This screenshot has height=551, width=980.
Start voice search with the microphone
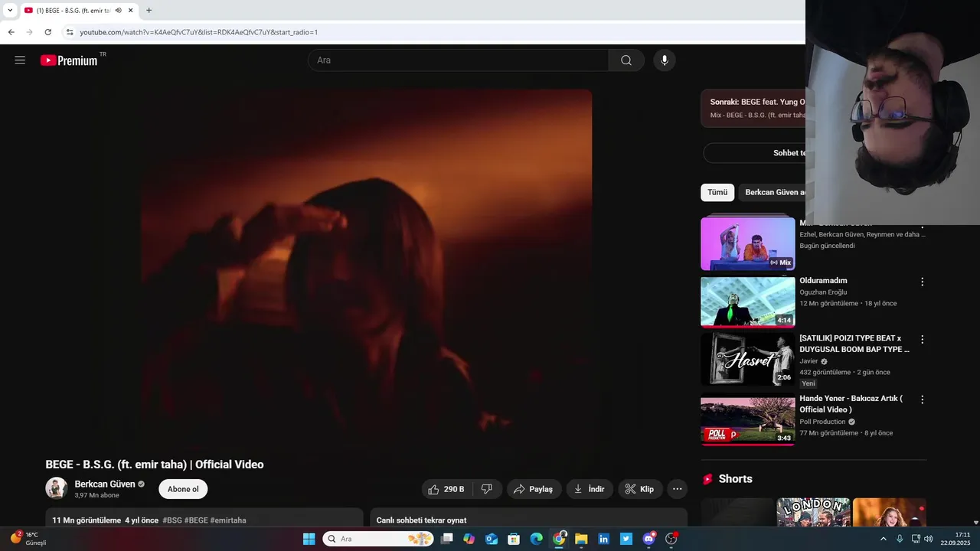665,60
